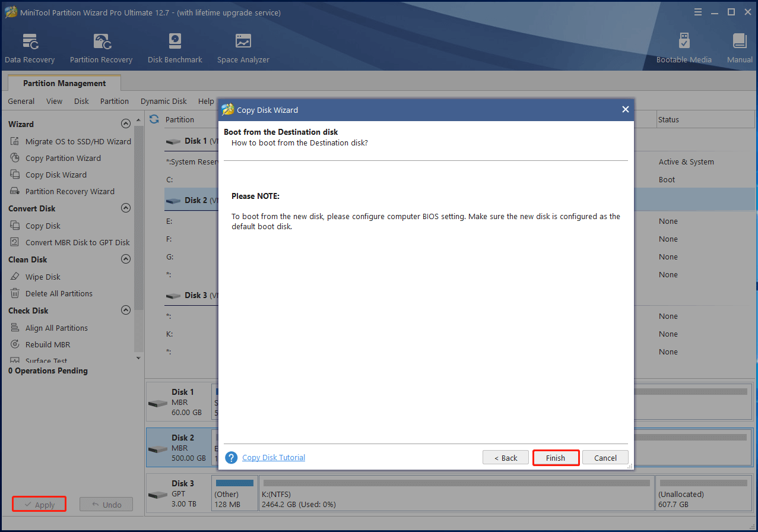Launch Disk Benchmark
758x532 pixels.
click(x=175, y=49)
